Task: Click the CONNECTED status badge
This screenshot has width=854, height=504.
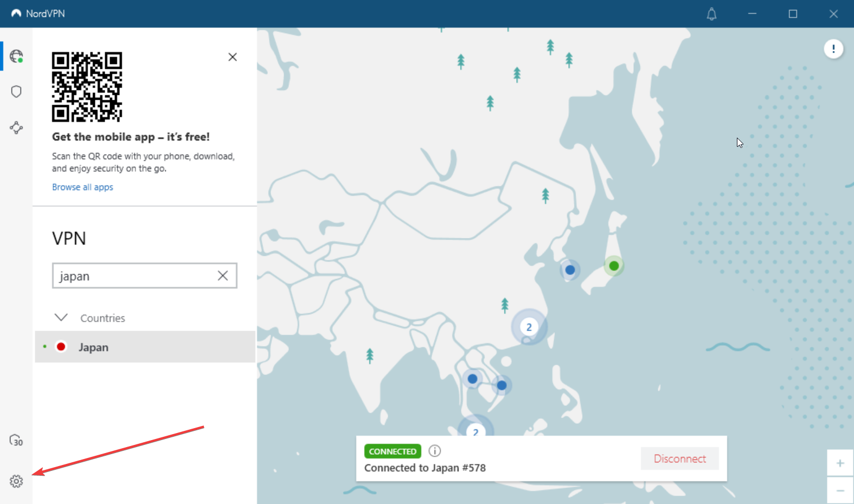Action: click(393, 451)
